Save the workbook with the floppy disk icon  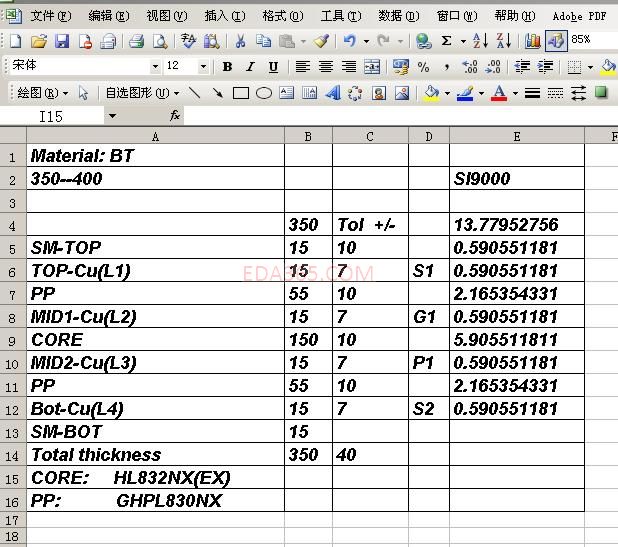click(x=62, y=41)
